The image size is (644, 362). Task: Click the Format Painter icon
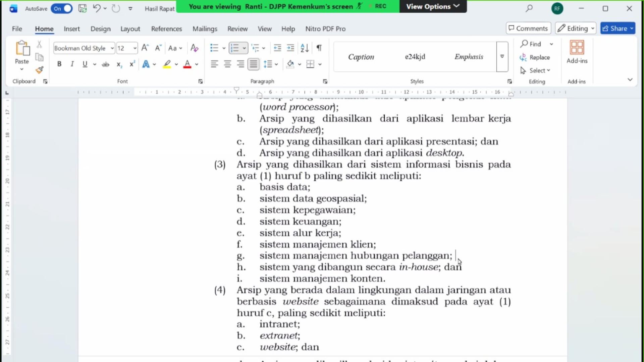pos(40,70)
